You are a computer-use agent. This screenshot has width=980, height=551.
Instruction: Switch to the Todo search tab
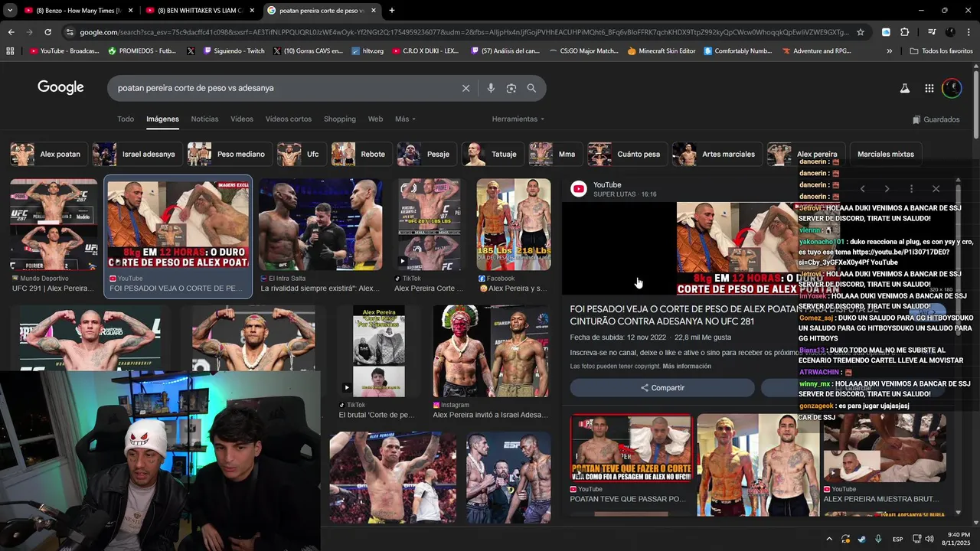click(x=126, y=119)
